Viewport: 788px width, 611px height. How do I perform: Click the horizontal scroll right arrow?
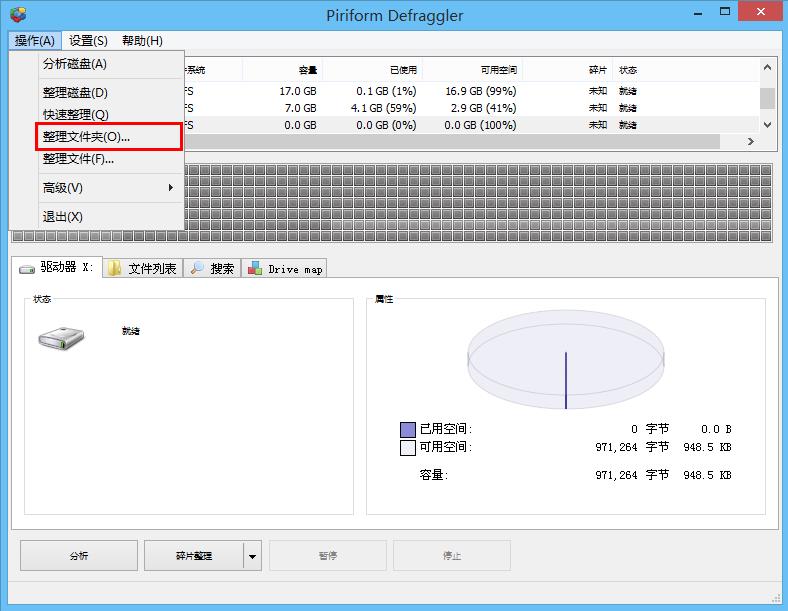click(751, 142)
